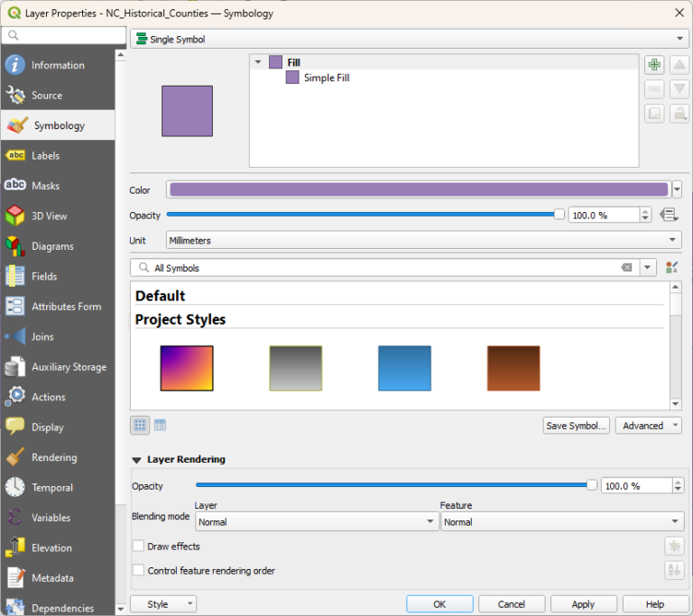Go to the Attributes Form tab
The width and height of the screenshot is (693, 616).
tap(66, 307)
